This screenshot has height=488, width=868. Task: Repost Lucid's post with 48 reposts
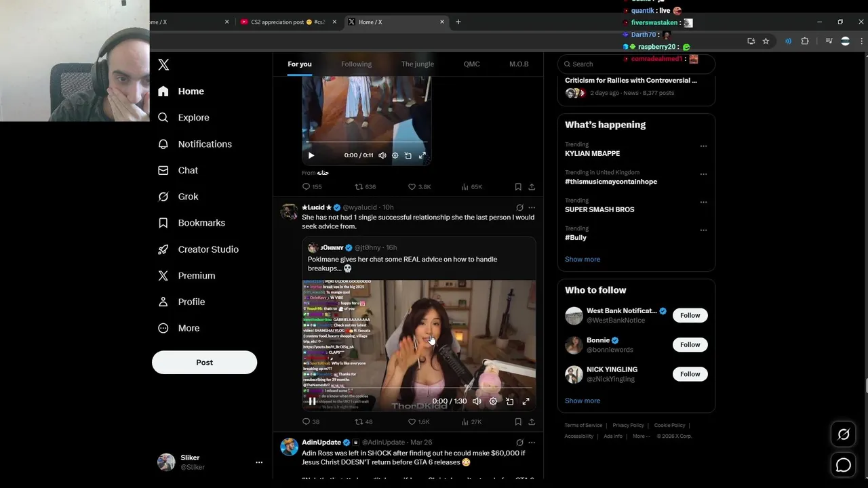364,422
